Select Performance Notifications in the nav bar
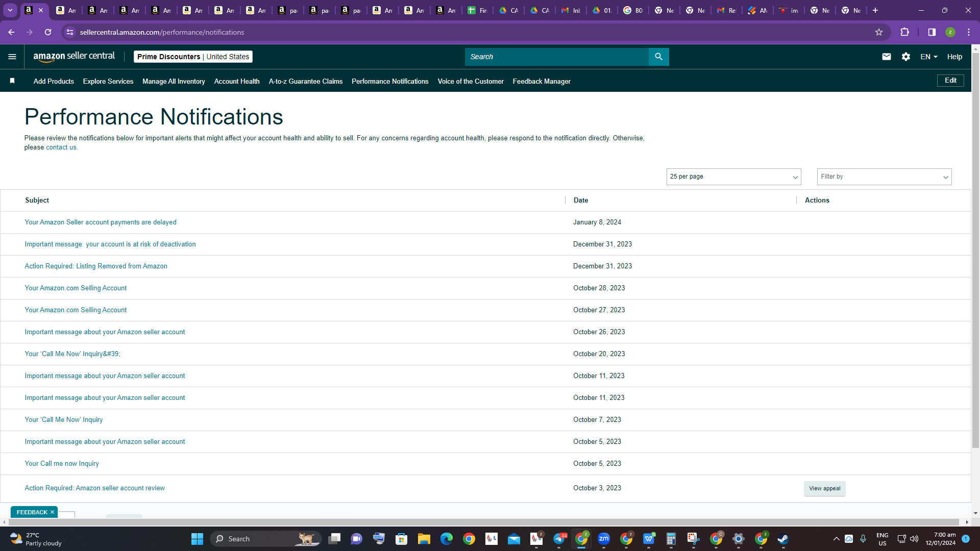 (x=390, y=81)
